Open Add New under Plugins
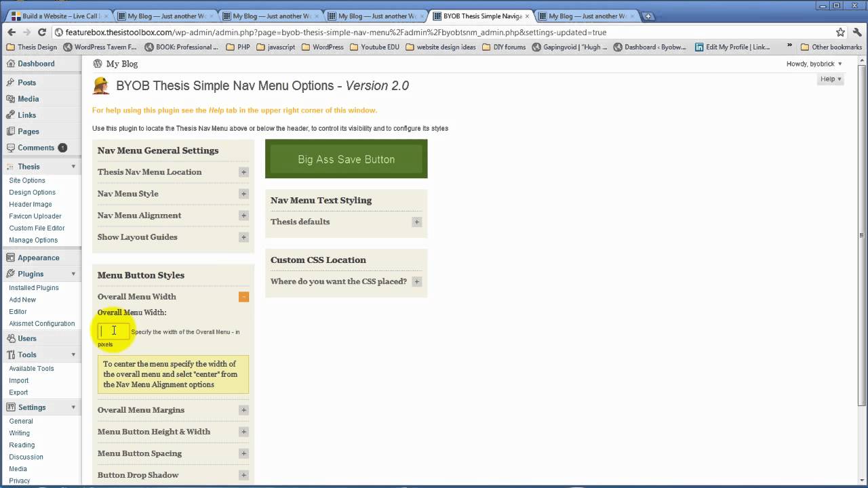This screenshot has width=868, height=488. 22,300
